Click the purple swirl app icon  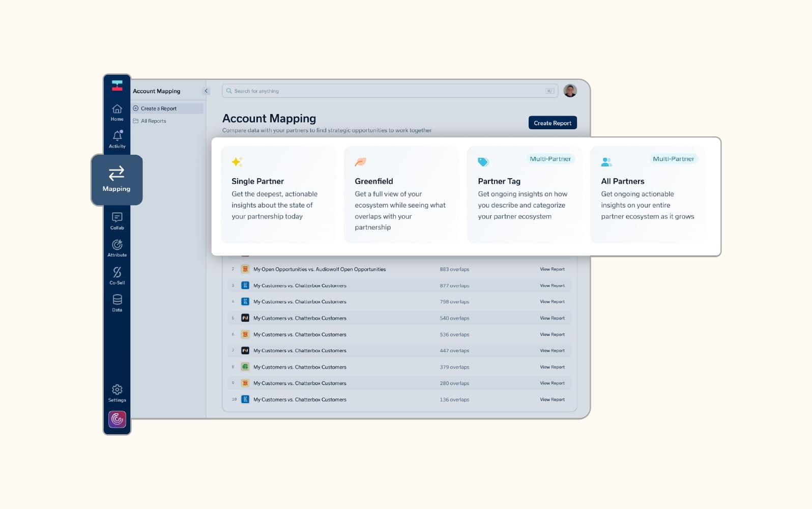point(117,419)
